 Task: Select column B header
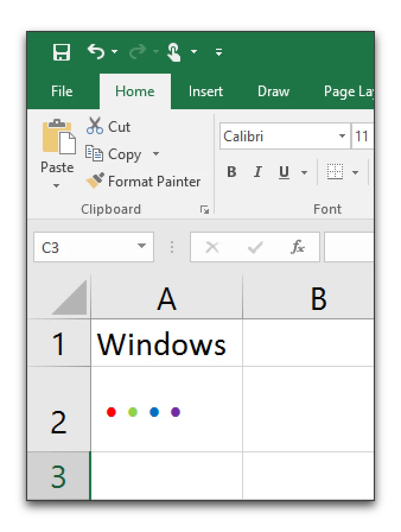pos(309,297)
